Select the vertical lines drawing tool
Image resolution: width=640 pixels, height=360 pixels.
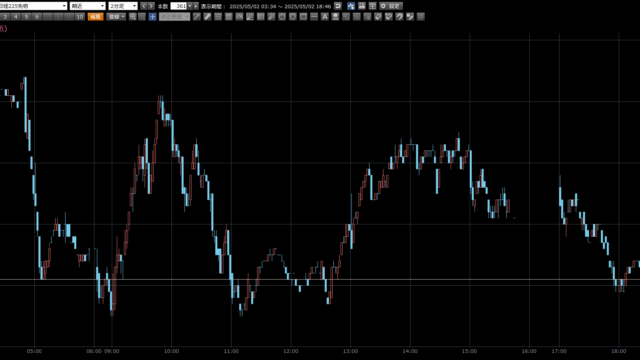pos(260,17)
